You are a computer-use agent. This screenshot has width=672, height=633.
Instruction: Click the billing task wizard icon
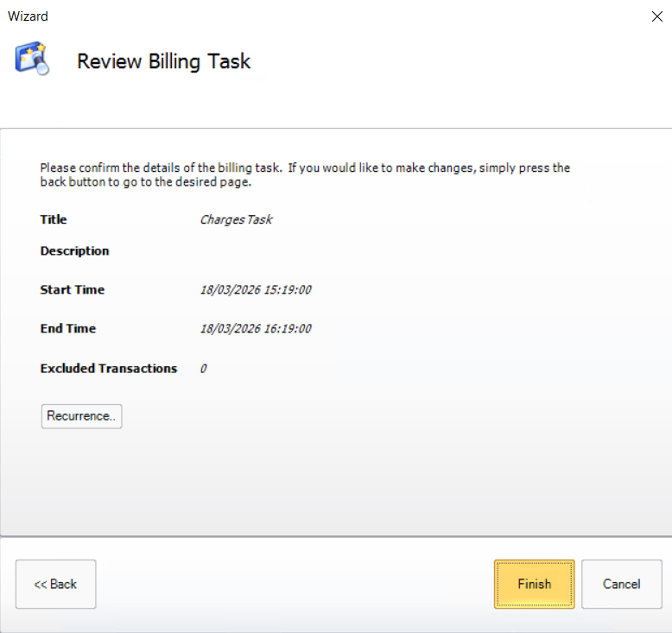[x=31, y=59]
